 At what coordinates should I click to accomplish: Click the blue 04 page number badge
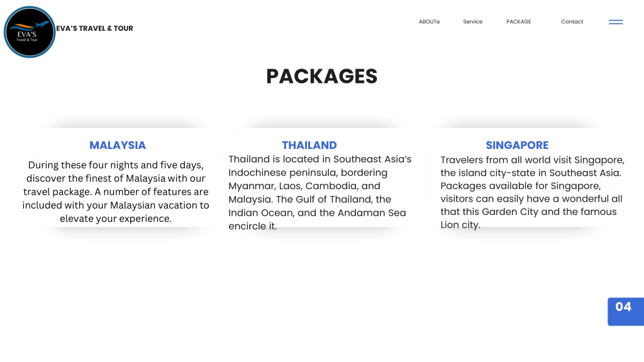(x=626, y=312)
